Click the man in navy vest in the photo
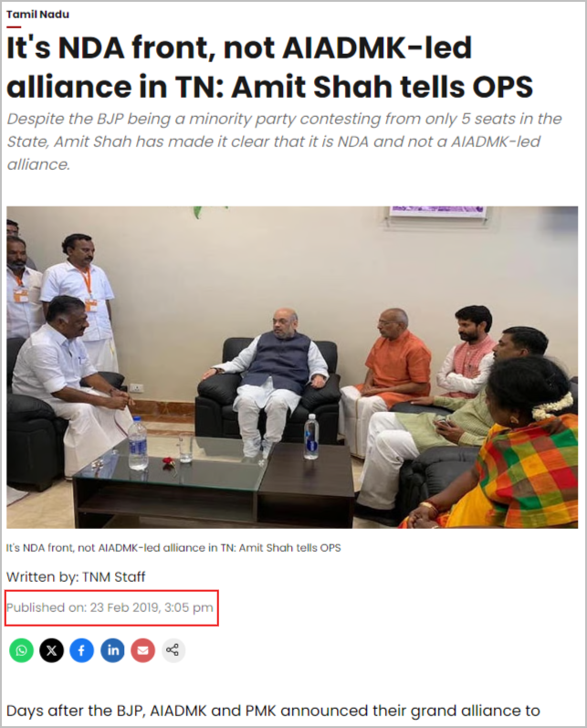Screen dimensions: 587x728 [271, 378]
